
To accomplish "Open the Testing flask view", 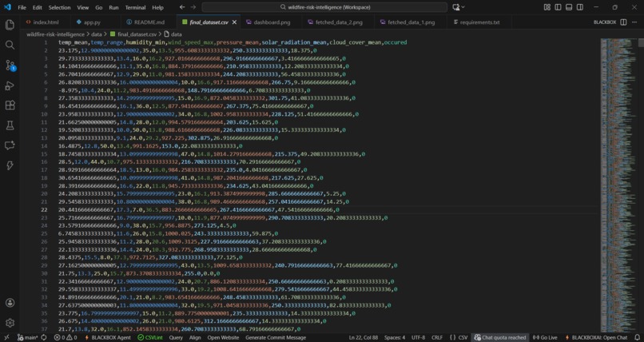I will click(10, 125).
